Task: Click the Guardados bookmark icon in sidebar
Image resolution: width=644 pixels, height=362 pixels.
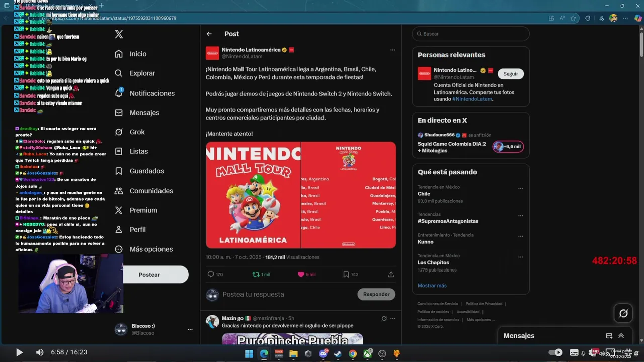Action: point(119,171)
